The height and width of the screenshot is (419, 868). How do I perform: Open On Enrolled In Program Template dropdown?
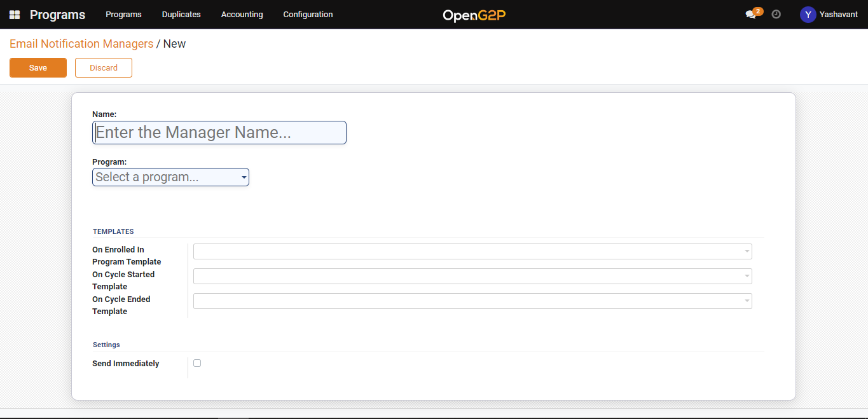click(472, 251)
